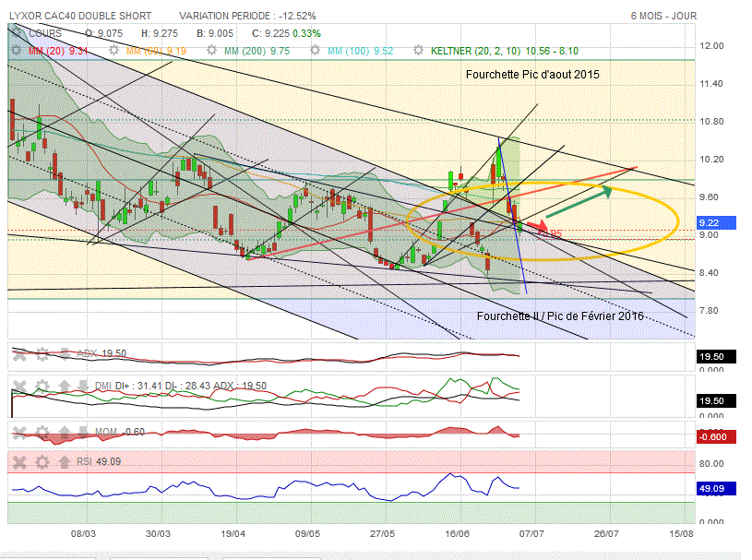Click the 6 MOIS - JOUR period label
This screenshot has width=752, height=560.
click(663, 16)
